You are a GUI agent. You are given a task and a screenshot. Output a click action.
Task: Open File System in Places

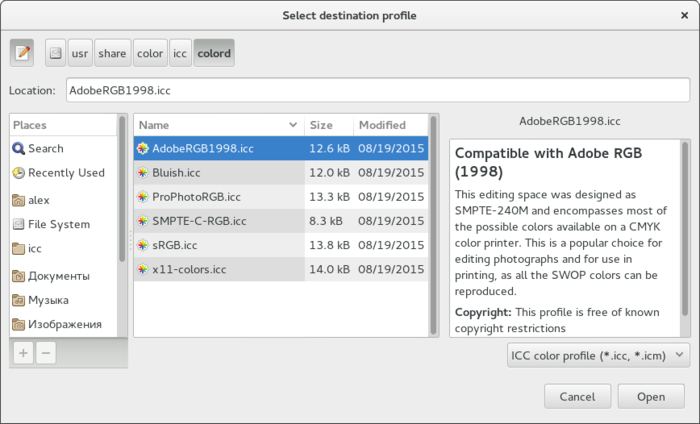point(63,224)
